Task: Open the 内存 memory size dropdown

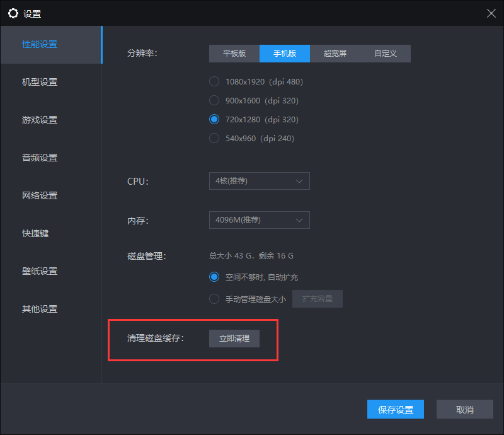Action: point(259,220)
